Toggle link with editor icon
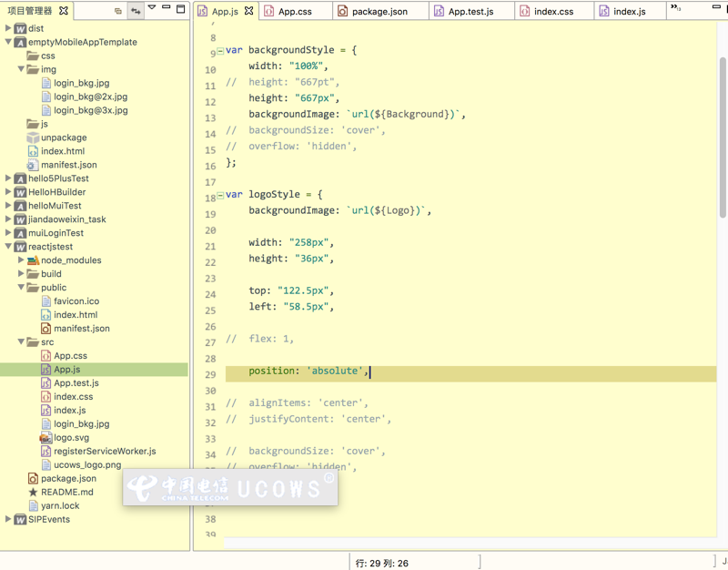Image resolution: width=728 pixels, height=570 pixels. pyautogui.click(x=136, y=11)
